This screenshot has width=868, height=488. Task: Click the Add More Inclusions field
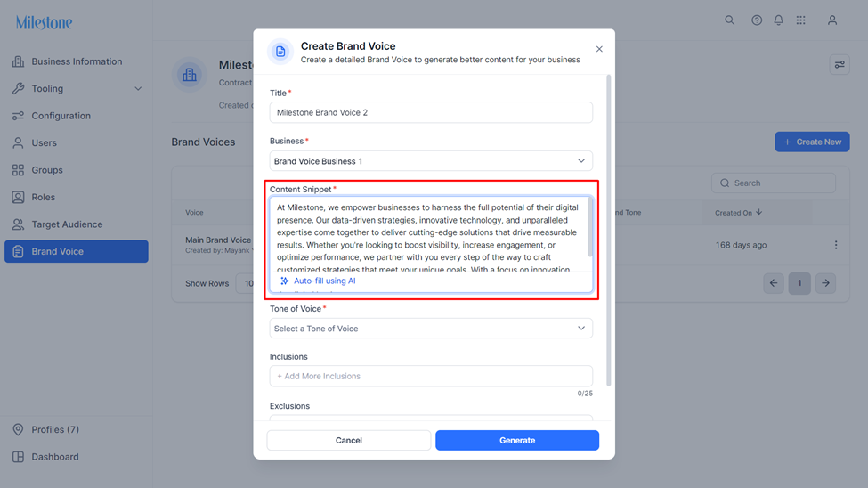click(x=431, y=376)
